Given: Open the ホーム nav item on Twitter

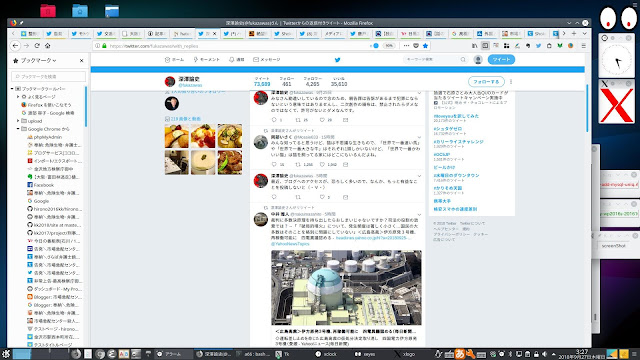Looking at the screenshot, I should pyautogui.click(x=174, y=60).
